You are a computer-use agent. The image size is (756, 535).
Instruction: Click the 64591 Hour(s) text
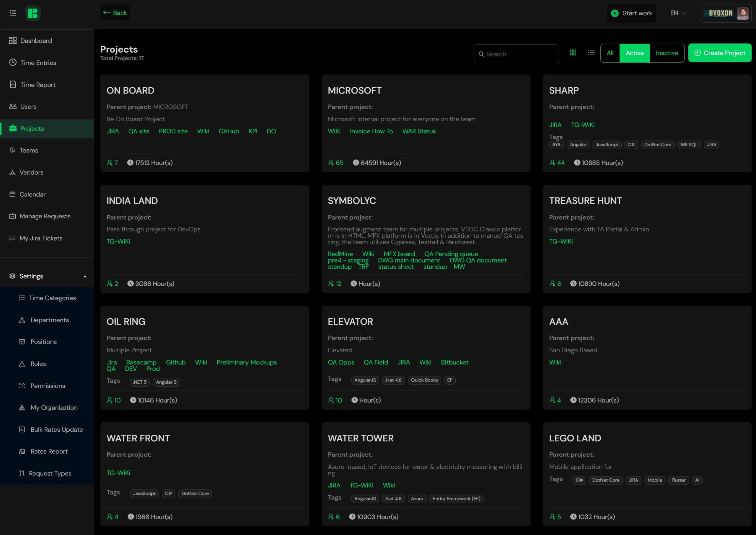(x=381, y=162)
